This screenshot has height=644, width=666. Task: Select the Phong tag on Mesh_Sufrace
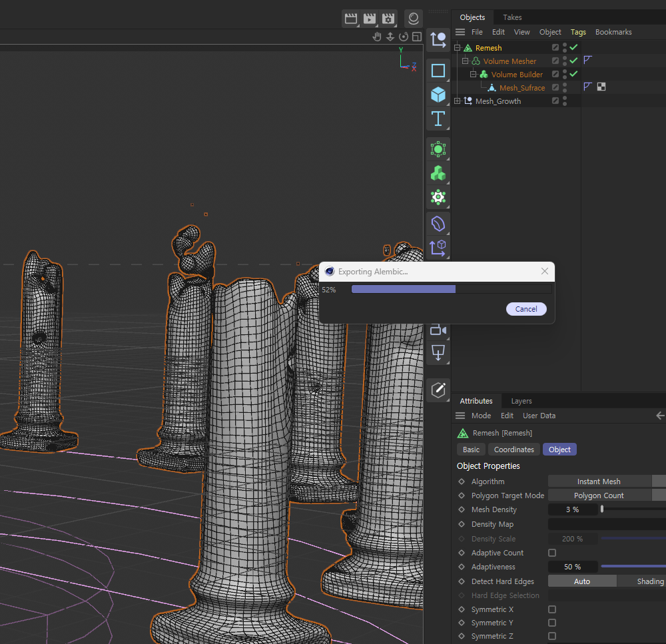click(x=588, y=87)
